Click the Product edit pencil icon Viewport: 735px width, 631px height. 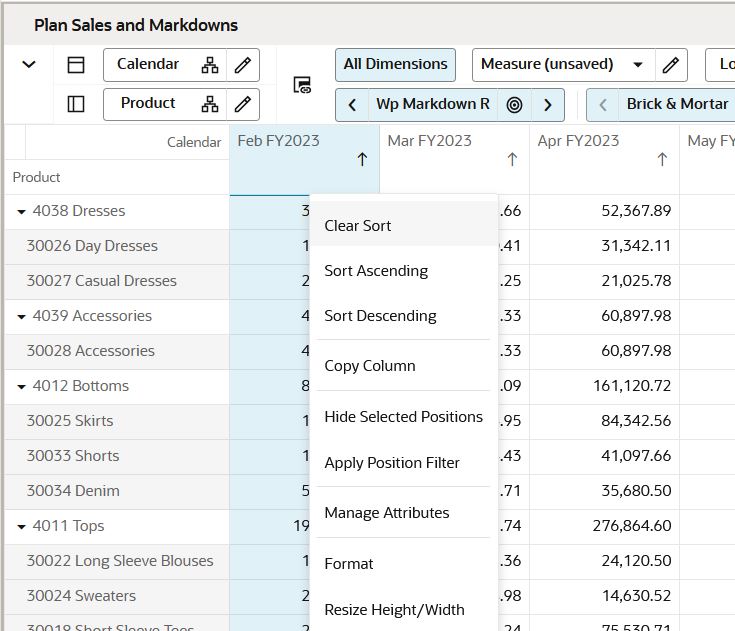pyautogui.click(x=242, y=104)
